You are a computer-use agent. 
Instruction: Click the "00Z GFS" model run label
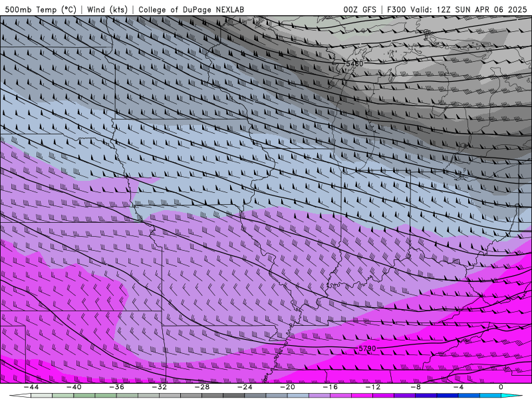pos(360,9)
